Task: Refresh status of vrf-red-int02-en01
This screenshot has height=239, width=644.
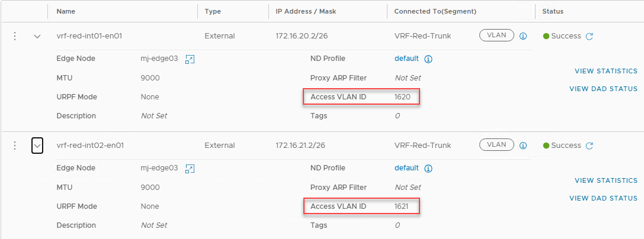Action: 589,146
